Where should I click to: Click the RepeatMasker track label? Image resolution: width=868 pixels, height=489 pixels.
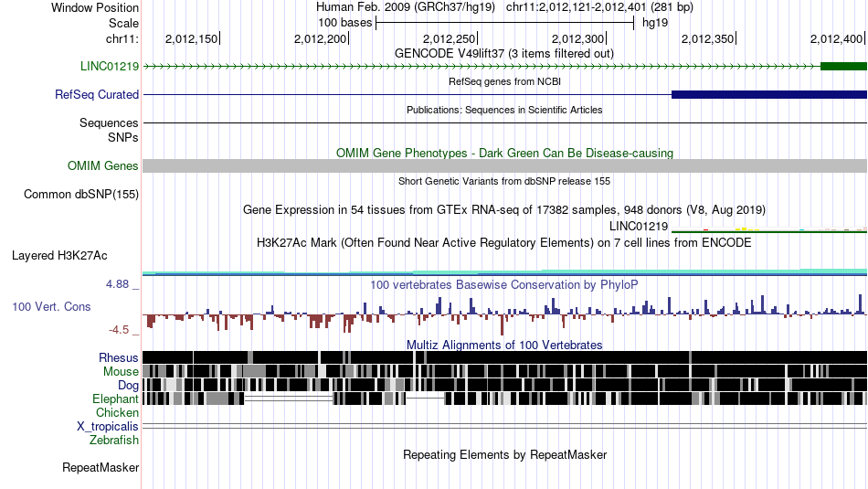point(101,467)
